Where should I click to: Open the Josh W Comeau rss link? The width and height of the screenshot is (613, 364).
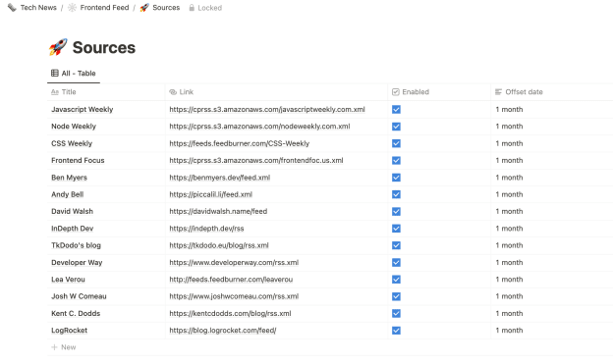(x=234, y=296)
